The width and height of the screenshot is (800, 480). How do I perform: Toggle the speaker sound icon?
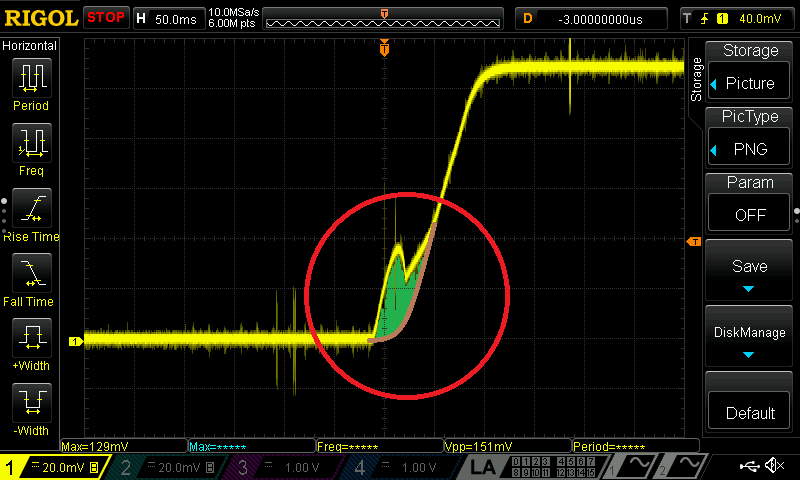click(x=774, y=466)
